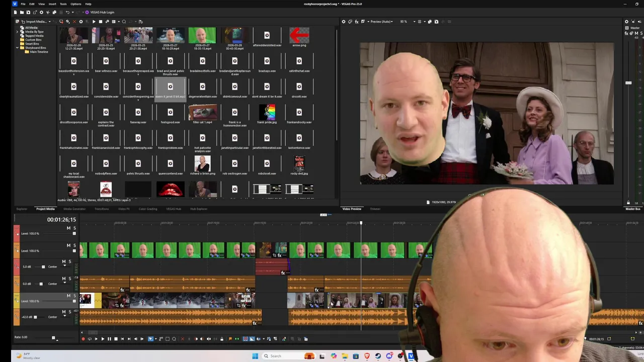644x362 pixels.
Task: Mute the 0.0 dB audio track
Action: click(64, 279)
